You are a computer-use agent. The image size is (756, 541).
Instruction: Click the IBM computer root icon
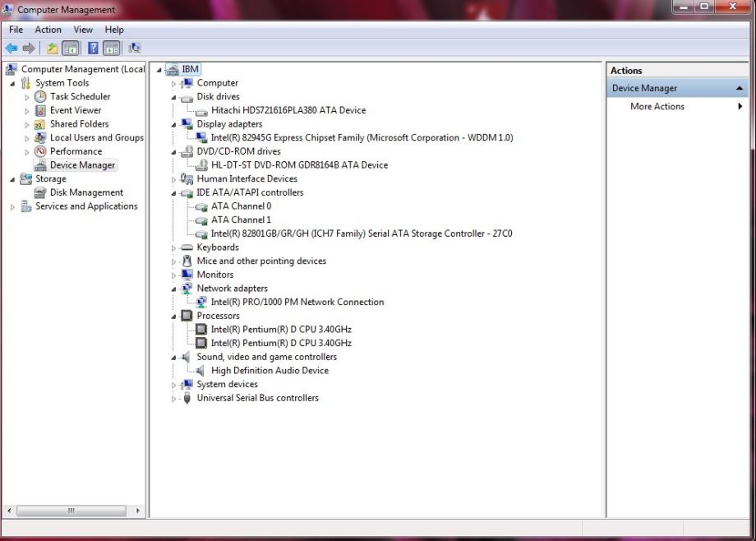[172, 70]
